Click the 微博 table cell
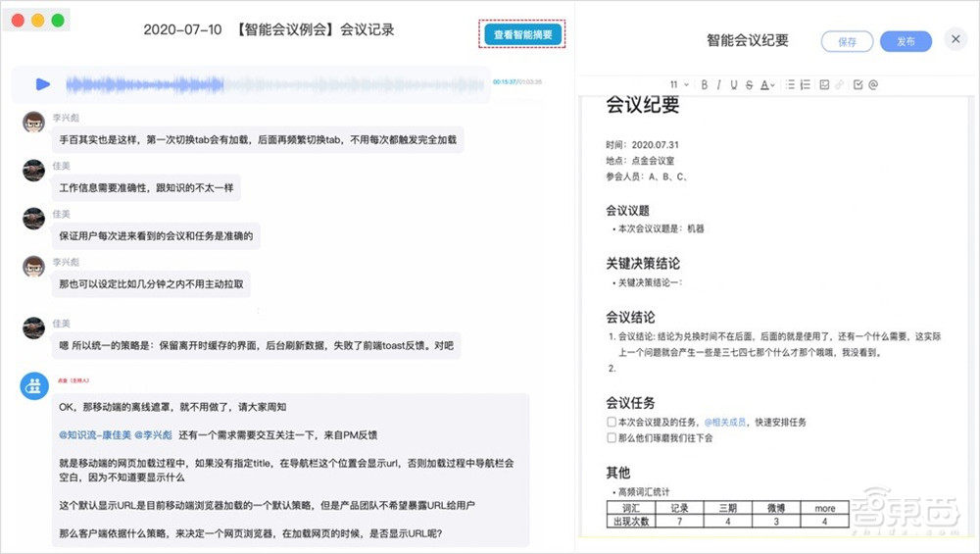This screenshot has height=554, width=980. click(775, 508)
